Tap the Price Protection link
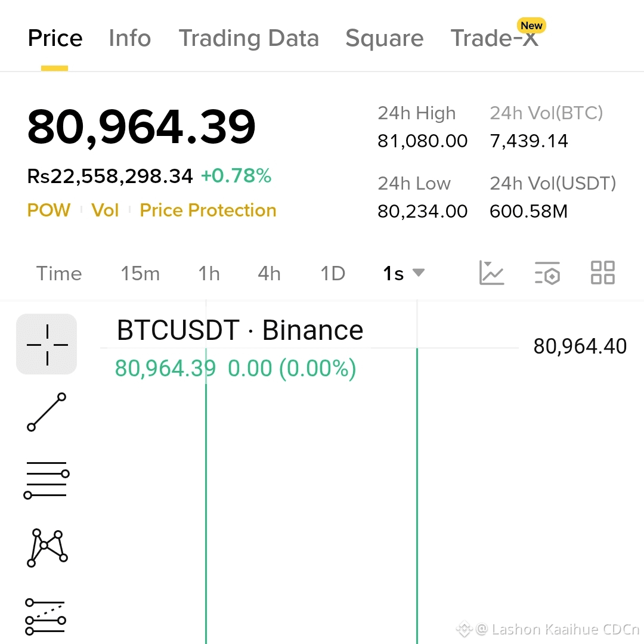644x644 pixels. click(208, 210)
